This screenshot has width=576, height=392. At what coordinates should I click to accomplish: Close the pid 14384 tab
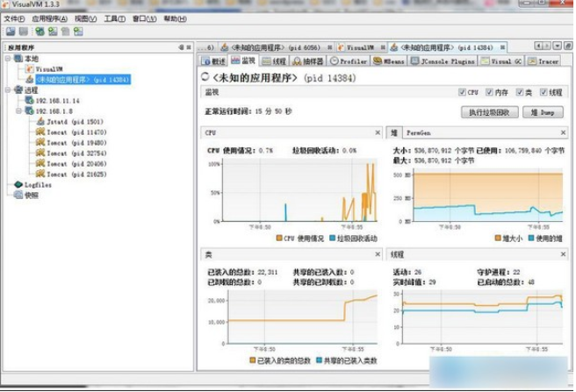point(502,47)
